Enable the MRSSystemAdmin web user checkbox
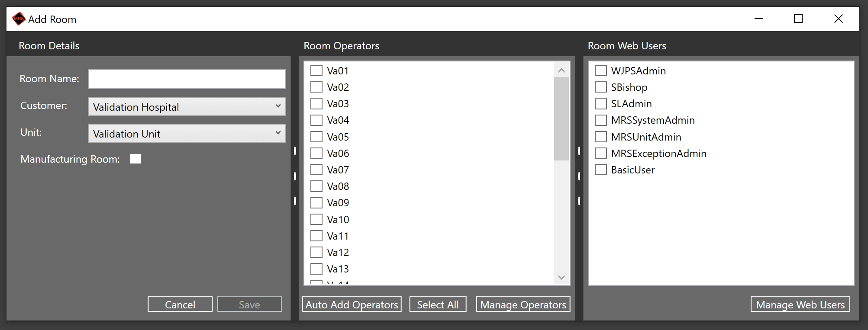 601,120
